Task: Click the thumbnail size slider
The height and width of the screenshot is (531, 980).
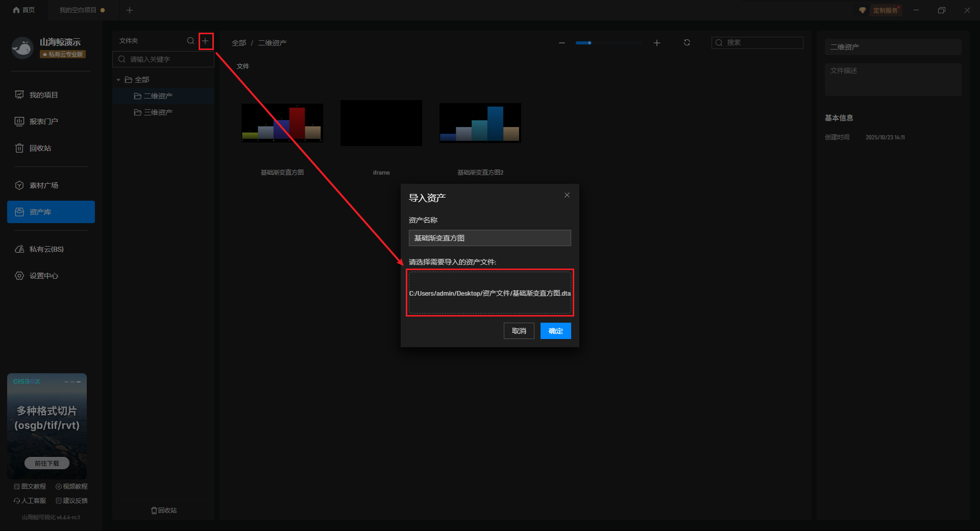Action: pos(609,43)
